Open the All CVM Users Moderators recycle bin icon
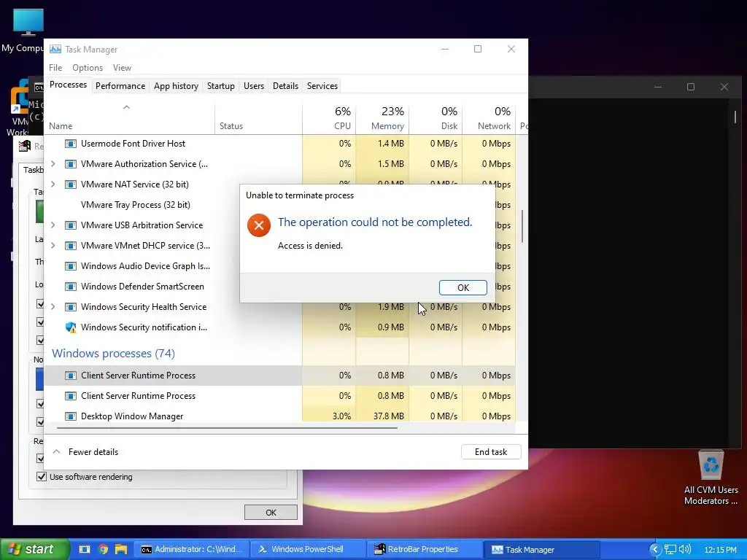The height and width of the screenshot is (560, 747). (711, 478)
